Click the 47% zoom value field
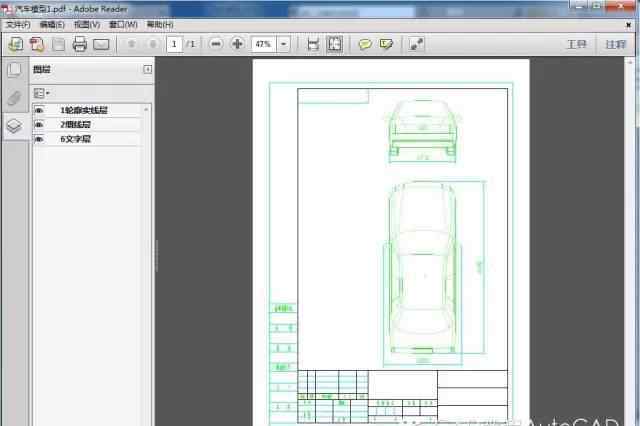640x426 pixels. 264,44
